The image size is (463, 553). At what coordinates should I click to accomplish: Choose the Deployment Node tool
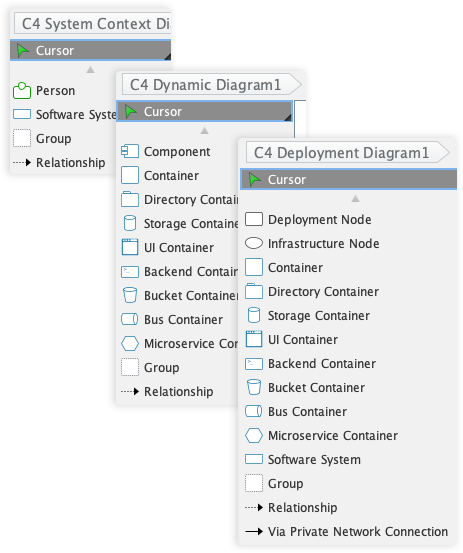(x=309, y=219)
